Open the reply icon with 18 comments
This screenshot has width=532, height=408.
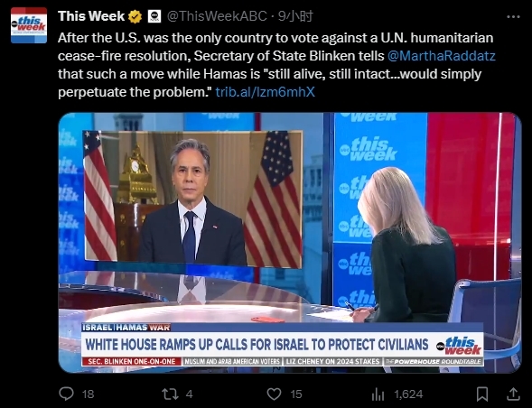(x=66, y=394)
